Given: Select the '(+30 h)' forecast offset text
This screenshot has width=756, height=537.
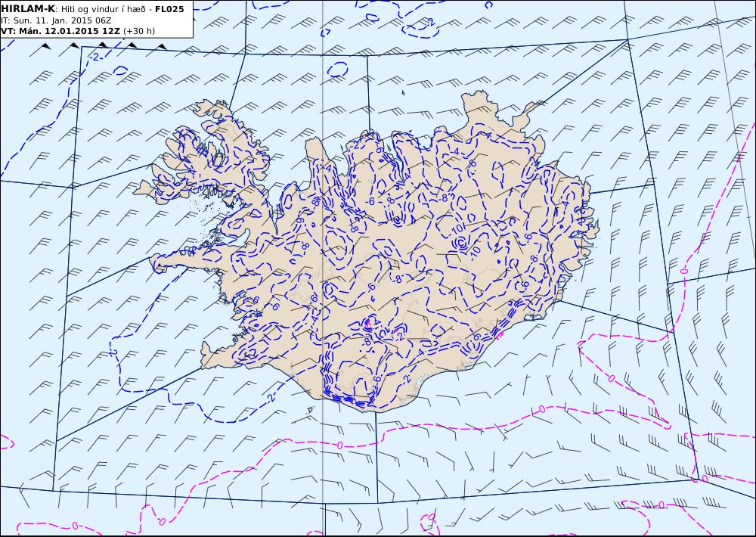Looking at the screenshot, I should [x=139, y=31].
